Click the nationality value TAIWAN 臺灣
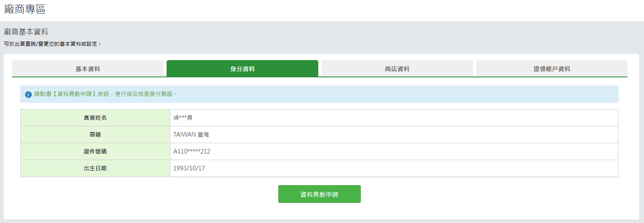 [191, 135]
